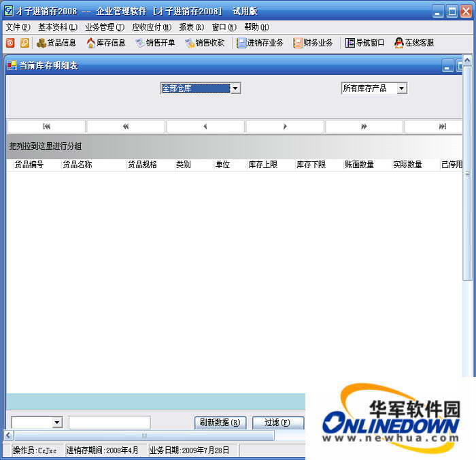Click the filter text input field
The width and height of the screenshot is (476, 460).
[109, 423]
